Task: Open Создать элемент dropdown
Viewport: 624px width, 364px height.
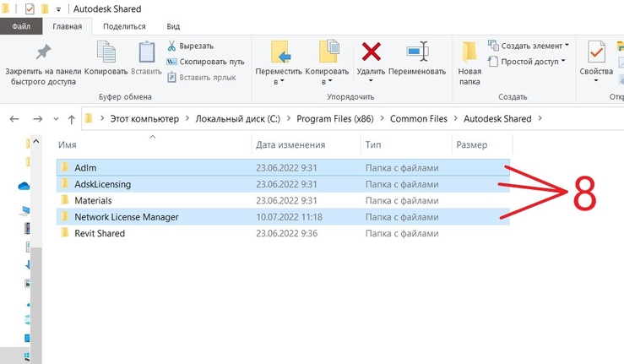Action: 529,46
